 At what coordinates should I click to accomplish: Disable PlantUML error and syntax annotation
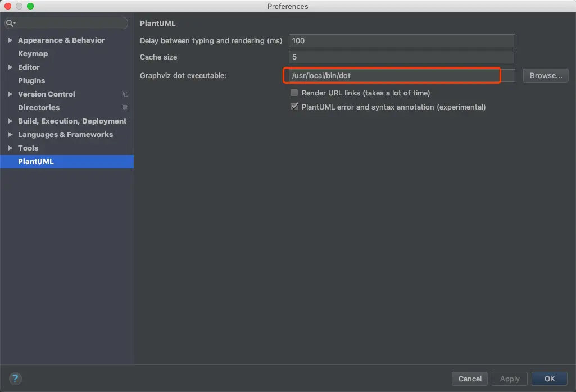294,107
